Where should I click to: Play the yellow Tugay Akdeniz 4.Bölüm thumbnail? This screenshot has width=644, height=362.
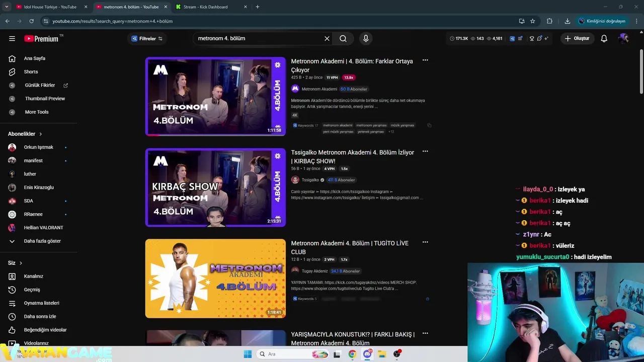pos(215,278)
